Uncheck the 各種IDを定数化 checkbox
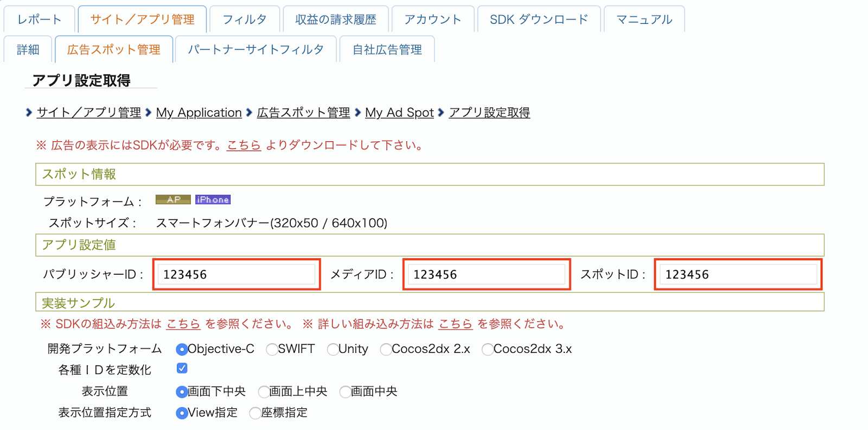This screenshot has width=868, height=430. 182,369
